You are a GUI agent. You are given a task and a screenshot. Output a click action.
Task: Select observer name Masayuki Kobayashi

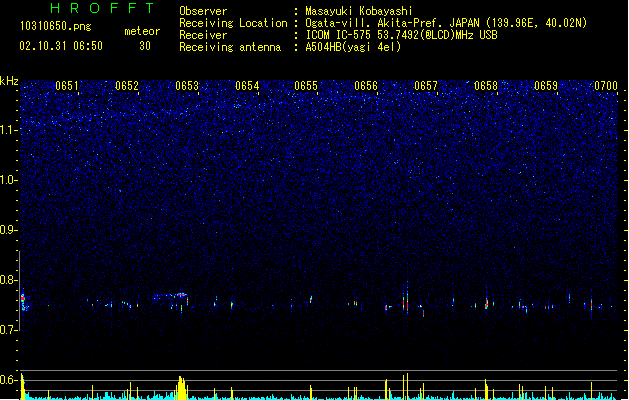pos(359,11)
